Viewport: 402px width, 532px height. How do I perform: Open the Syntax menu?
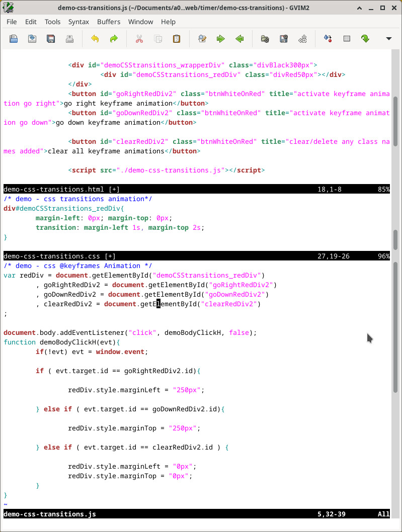tap(78, 22)
